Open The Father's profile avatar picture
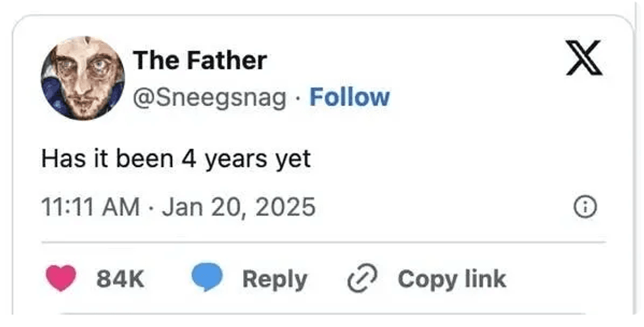Screen dimensions: 644x327 (83, 78)
